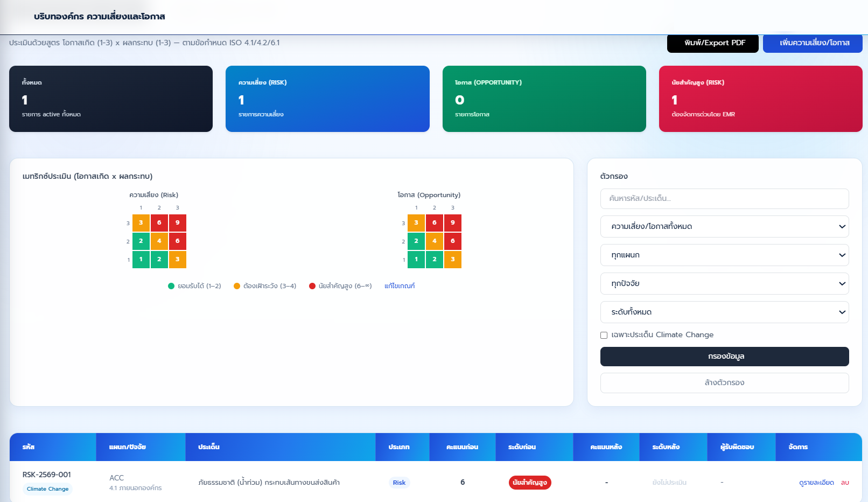Click ลบ to delete RSK-2569-001
The height and width of the screenshot is (502, 868).
(845, 483)
